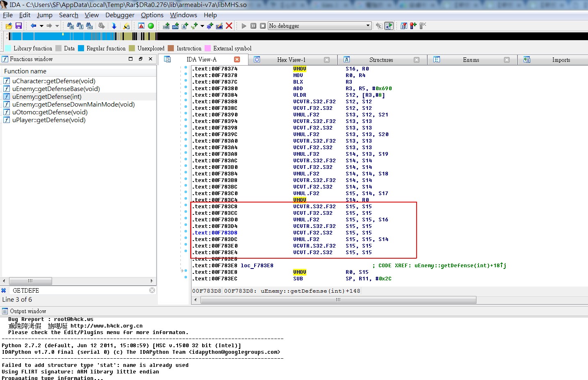The height and width of the screenshot is (380, 588).
Task: Jump forward with the gray right arrow
Action: [x=49, y=26]
